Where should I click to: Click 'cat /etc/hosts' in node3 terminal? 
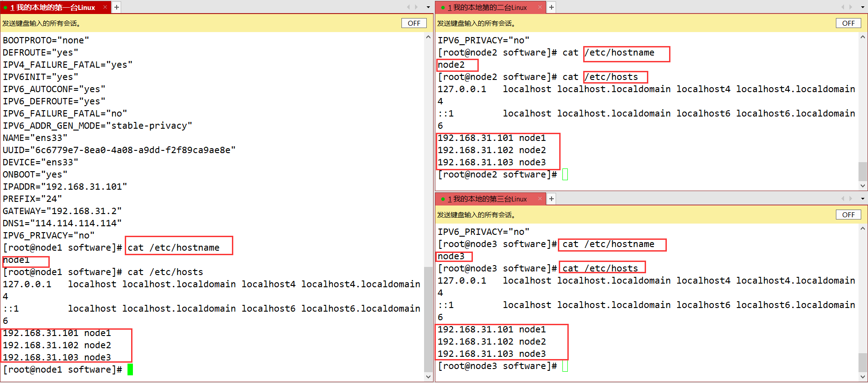click(x=600, y=268)
